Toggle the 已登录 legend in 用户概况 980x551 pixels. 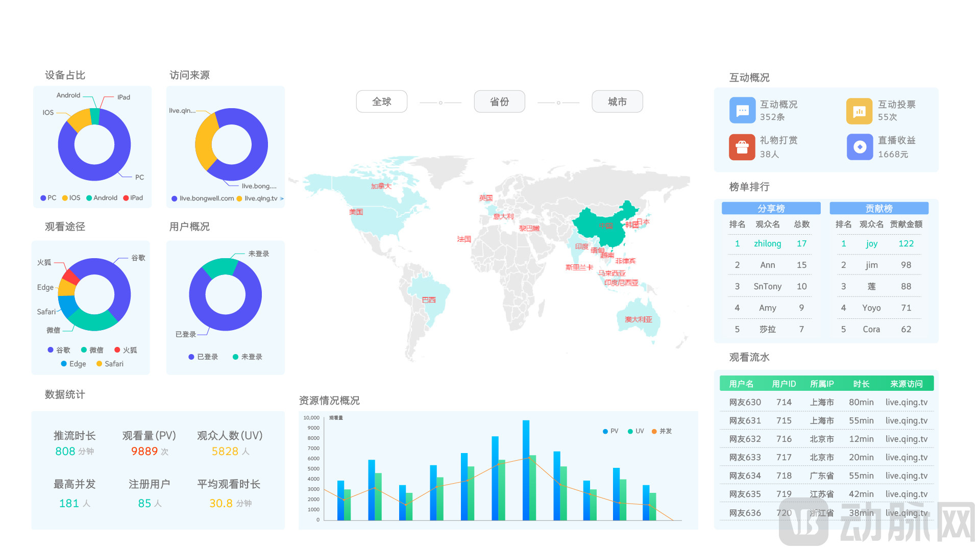[x=203, y=357]
